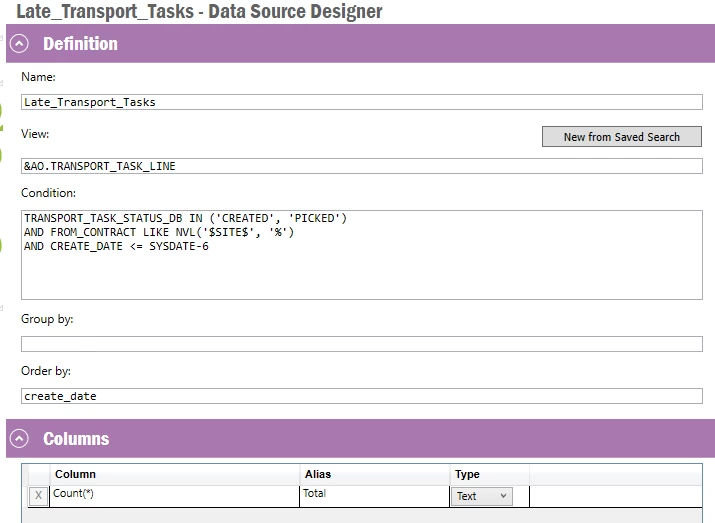Click the Definition section header title

80,44
